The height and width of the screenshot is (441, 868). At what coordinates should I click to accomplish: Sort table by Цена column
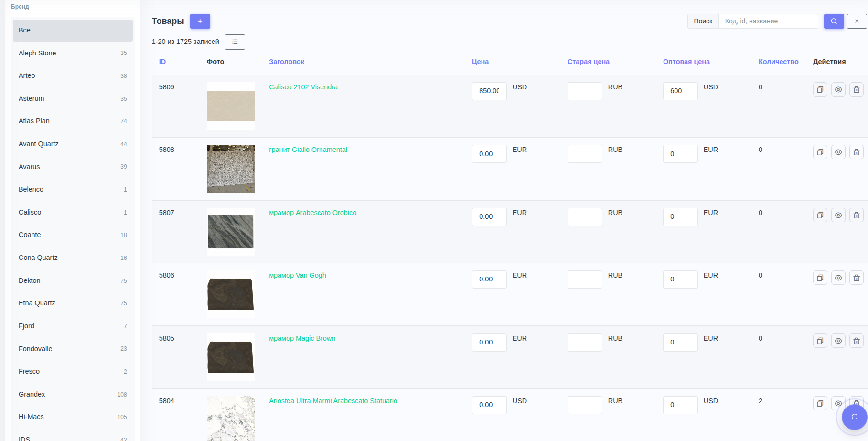pyautogui.click(x=480, y=62)
